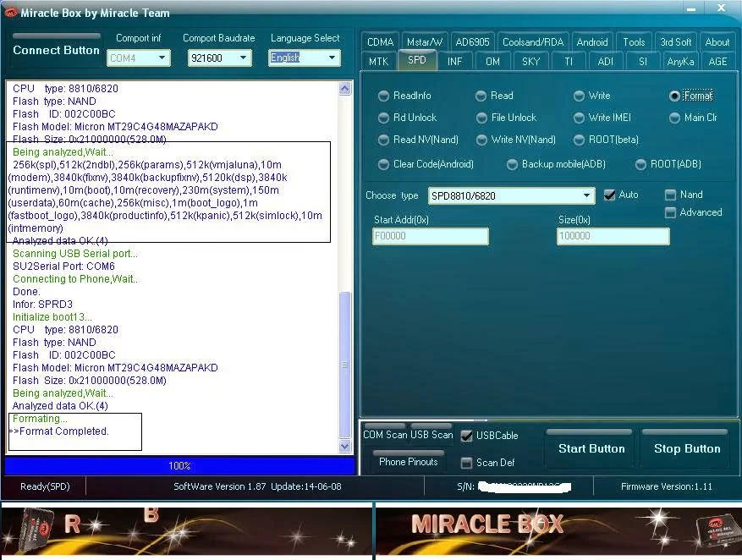Switch to the Mstar/W tab
The height and width of the screenshot is (560, 742).
(425, 42)
